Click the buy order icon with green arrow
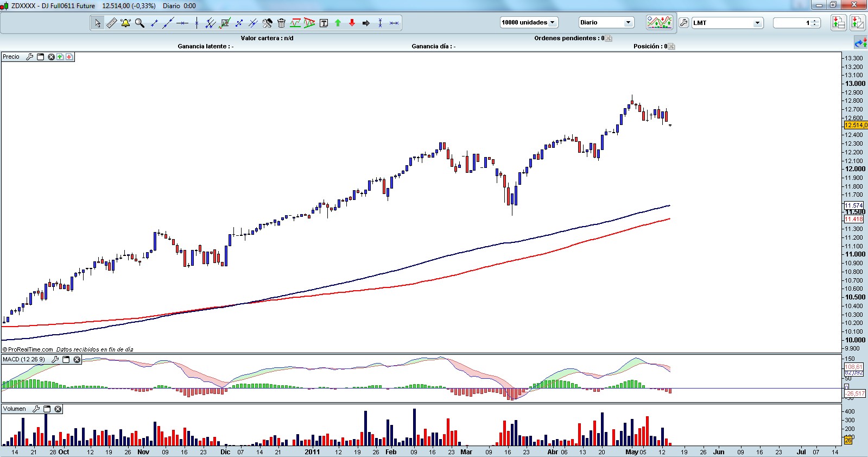Image resolution: width=868 pixels, height=457 pixels. 839,22
